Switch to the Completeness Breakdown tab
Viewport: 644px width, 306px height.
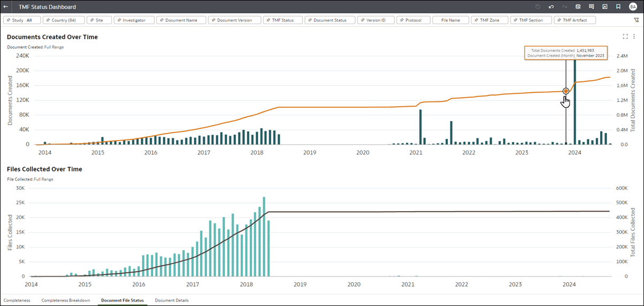pos(65,300)
